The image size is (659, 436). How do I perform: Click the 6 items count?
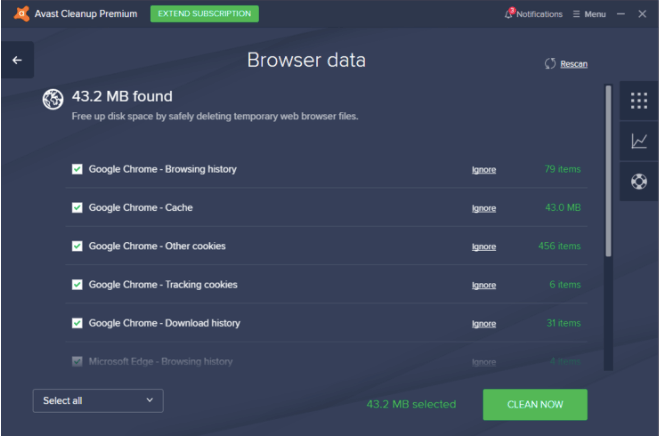click(565, 285)
